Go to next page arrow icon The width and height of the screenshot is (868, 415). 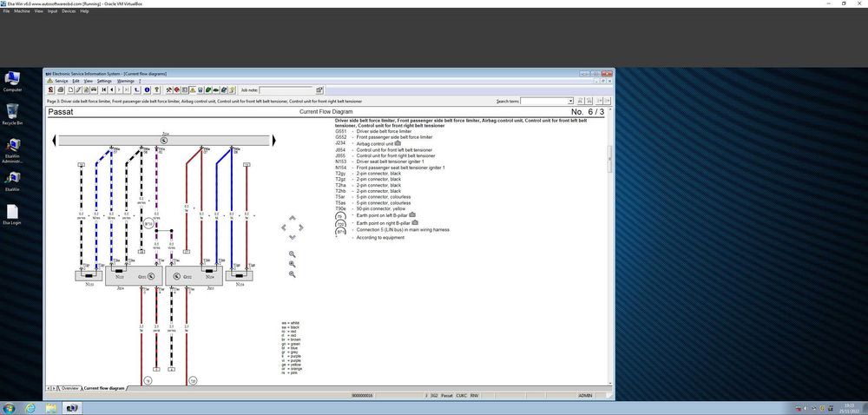coord(119,89)
